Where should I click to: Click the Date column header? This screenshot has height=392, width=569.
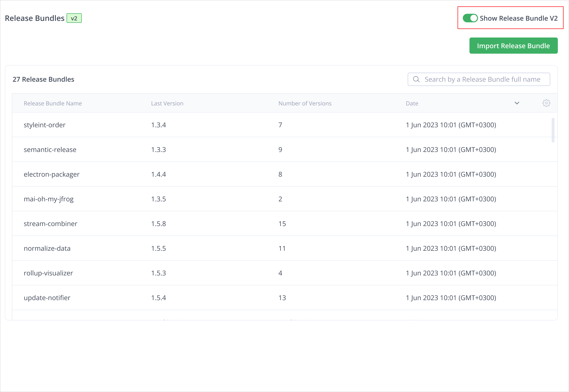(412, 104)
